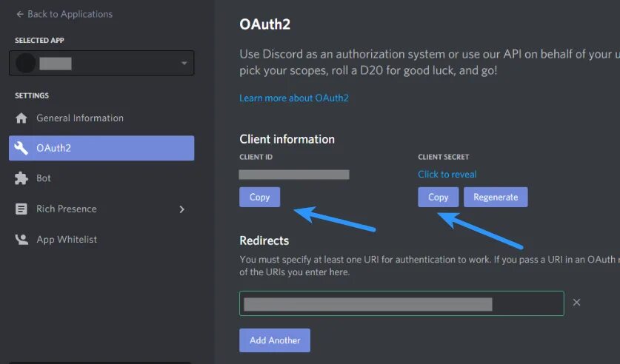Add Another redirect URI

pos(275,340)
